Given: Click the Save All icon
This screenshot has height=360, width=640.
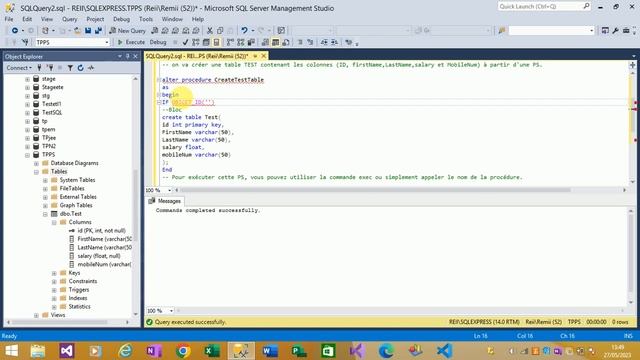Looking at the screenshot, I should click(98, 31).
